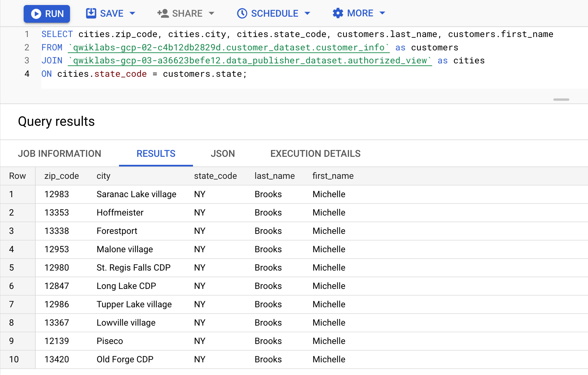This screenshot has width=588, height=375.
Task: Open the authorized_view table link in query
Action: click(250, 61)
